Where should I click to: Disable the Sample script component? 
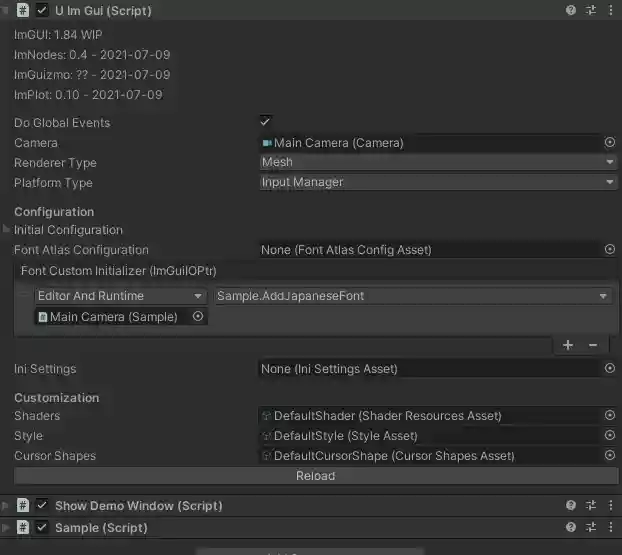(42, 527)
